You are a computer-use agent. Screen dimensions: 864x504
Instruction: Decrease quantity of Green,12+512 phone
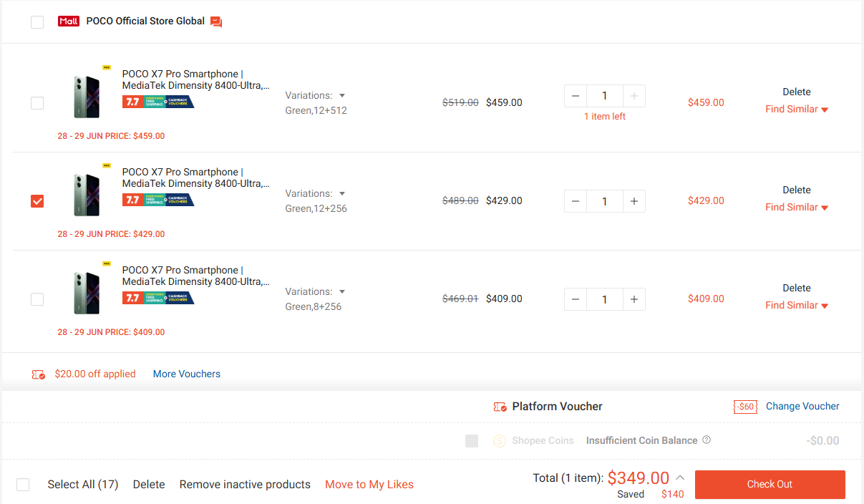[576, 96]
